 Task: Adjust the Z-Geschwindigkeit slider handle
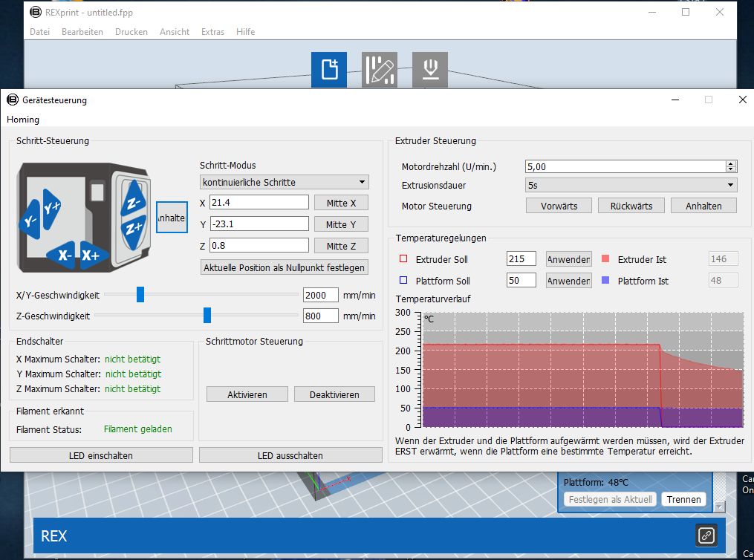pos(207,316)
